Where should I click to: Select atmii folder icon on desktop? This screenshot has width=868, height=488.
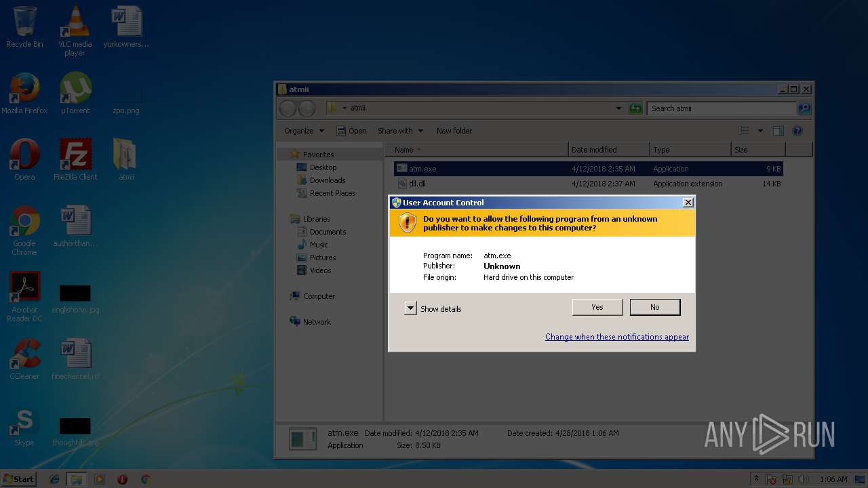pyautogui.click(x=126, y=160)
